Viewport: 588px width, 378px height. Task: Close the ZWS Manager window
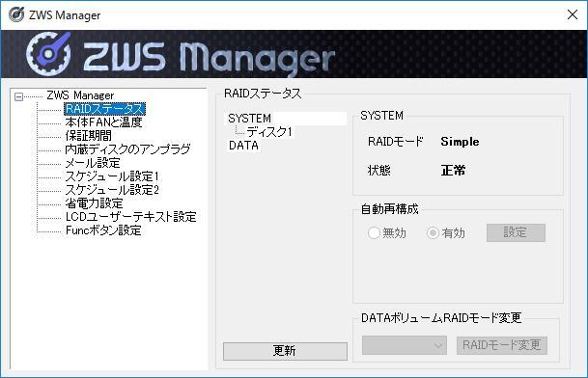pyautogui.click(x=573, y=14)
